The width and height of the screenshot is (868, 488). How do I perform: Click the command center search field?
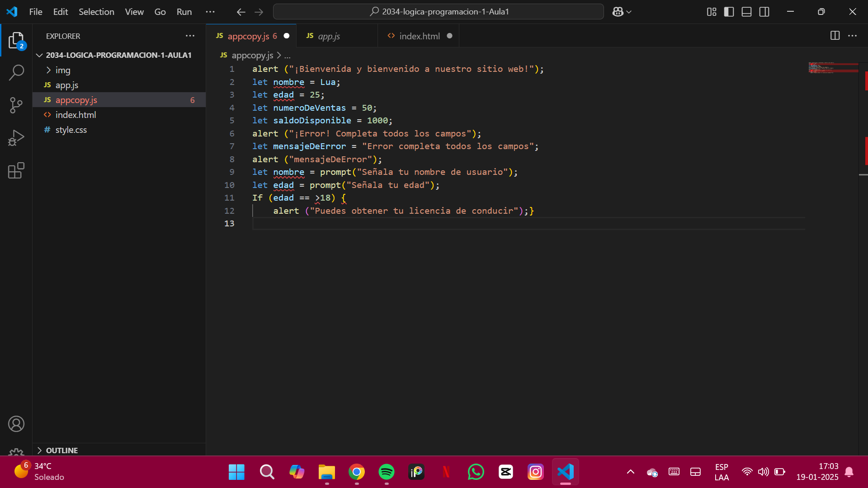tap(438, 12)
